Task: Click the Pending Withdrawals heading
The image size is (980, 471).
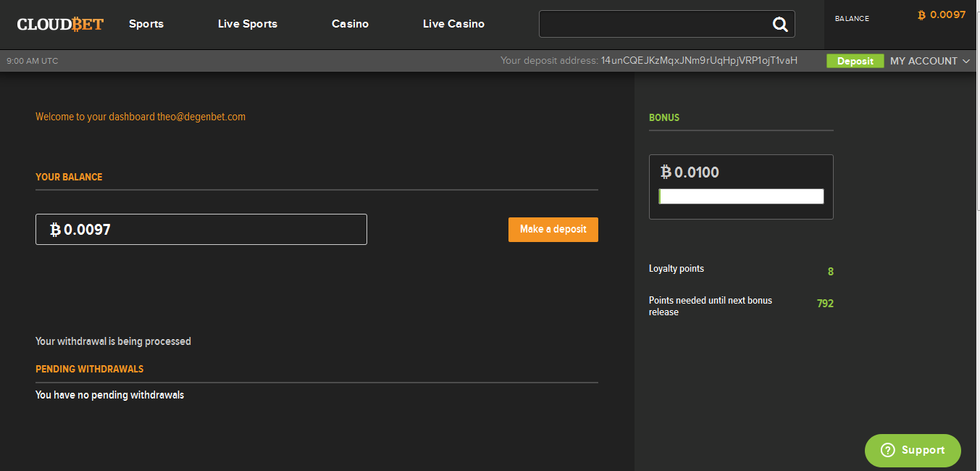Action: coord(90,369)
